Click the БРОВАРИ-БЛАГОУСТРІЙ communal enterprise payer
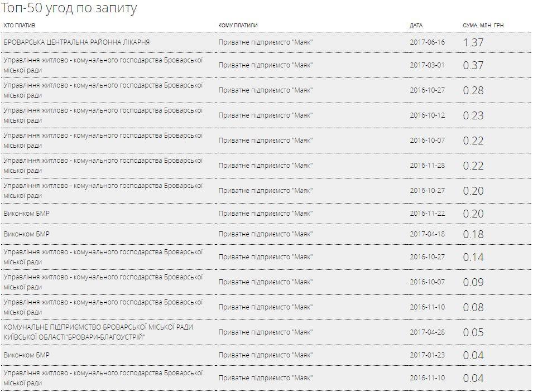Viewport: 533px width, 392px height. point(98,332)
